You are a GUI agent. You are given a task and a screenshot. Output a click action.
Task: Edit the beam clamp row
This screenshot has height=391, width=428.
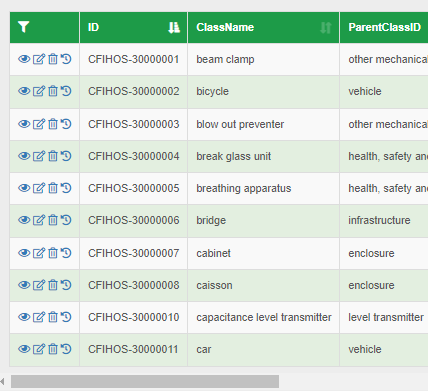pos(39,59)
